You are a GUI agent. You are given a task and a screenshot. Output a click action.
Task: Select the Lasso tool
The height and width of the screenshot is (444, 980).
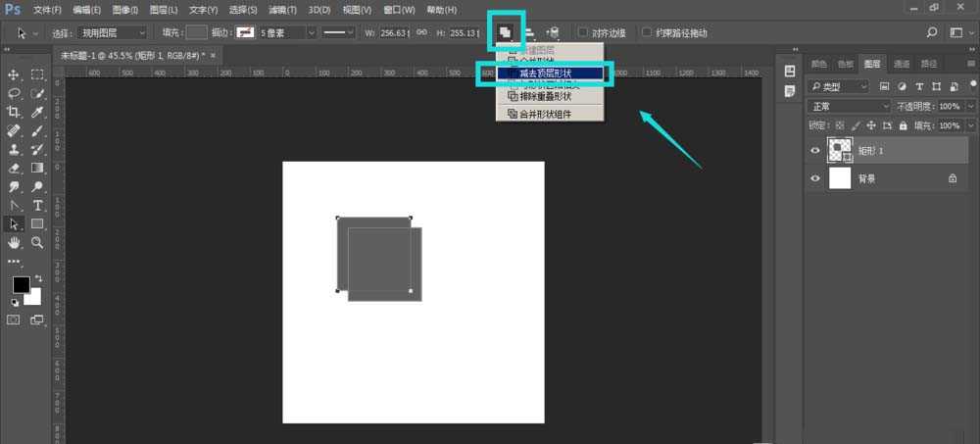[15, 93]
